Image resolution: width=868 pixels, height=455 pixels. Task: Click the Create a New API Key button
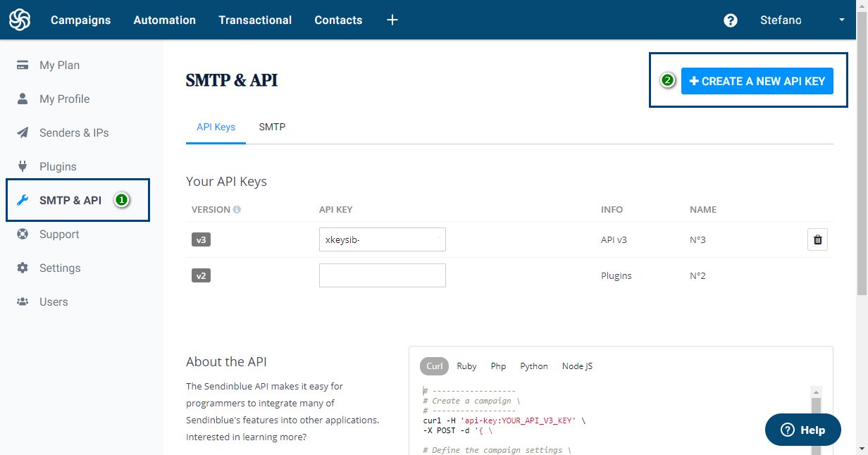point(757,81)
